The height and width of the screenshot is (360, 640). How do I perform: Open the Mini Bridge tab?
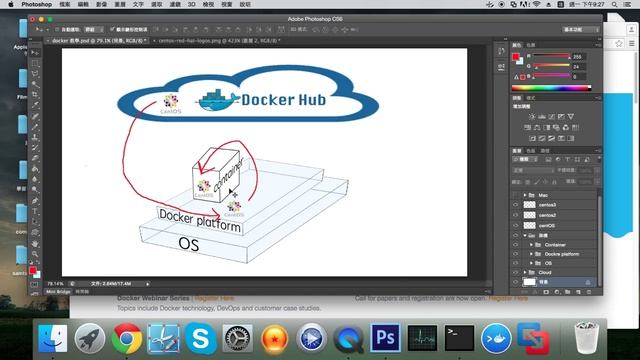coord(58,292)
